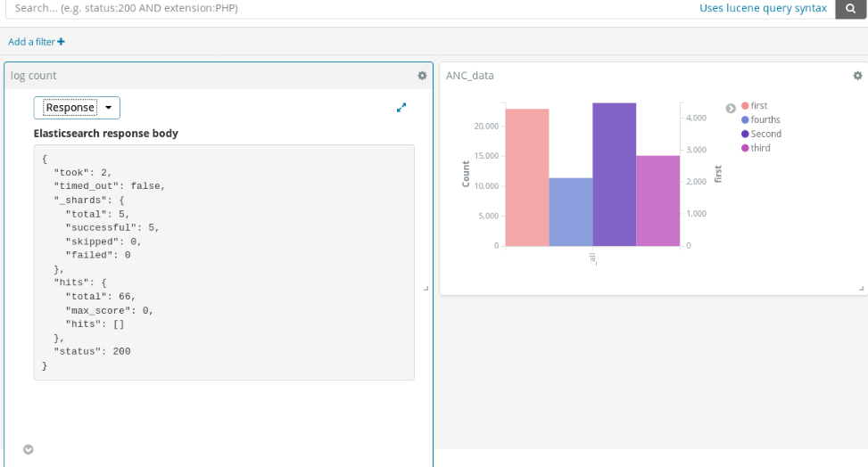Screen dimensions: 868x467
Task: Click the magnifier search button
Action: click(850, 8)
